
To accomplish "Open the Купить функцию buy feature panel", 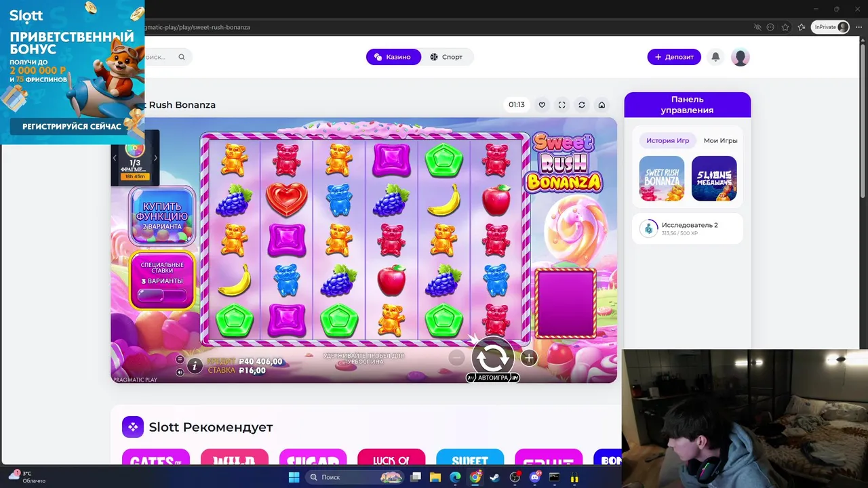I will [162, 216].
